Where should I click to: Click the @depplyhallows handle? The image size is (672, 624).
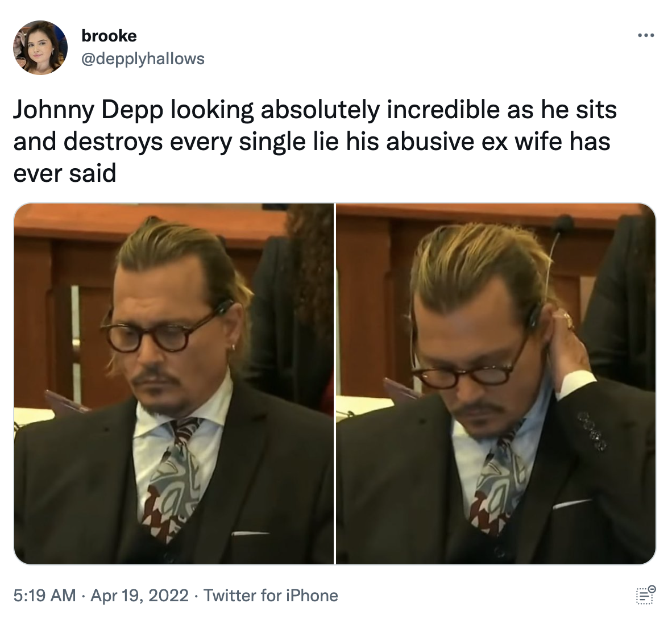pos(143,57)
